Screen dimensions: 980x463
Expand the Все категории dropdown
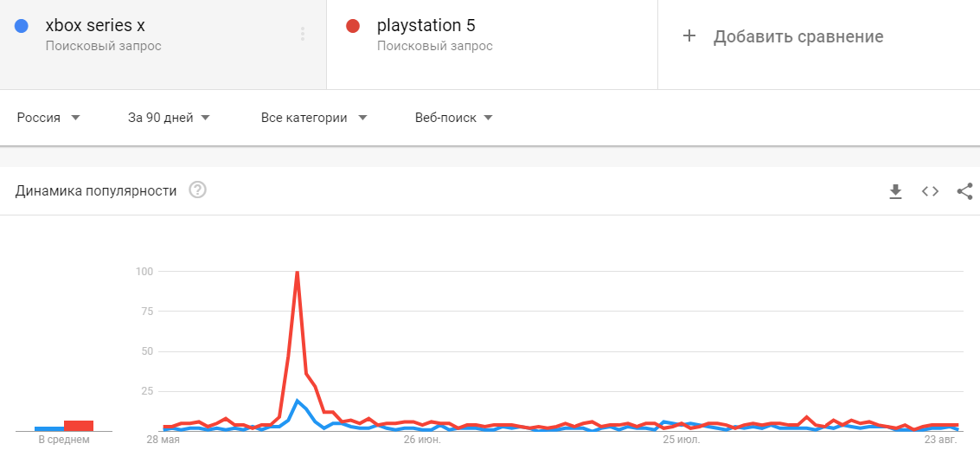tap(313, 118)
